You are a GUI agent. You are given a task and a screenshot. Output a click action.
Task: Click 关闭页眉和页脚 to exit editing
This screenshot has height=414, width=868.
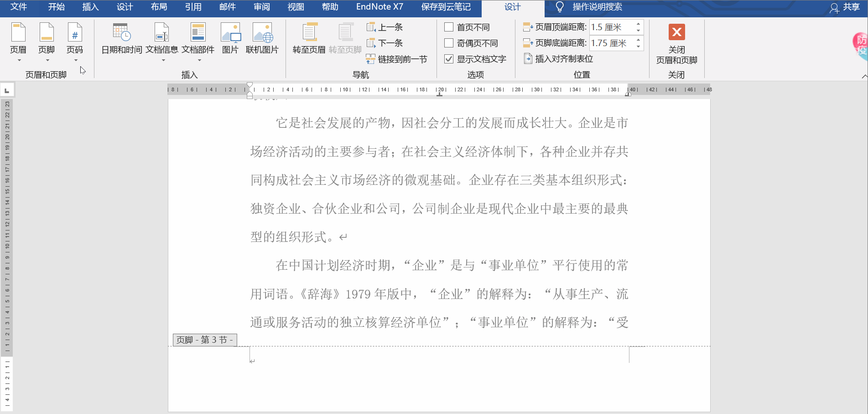click(x=676, y=43)
